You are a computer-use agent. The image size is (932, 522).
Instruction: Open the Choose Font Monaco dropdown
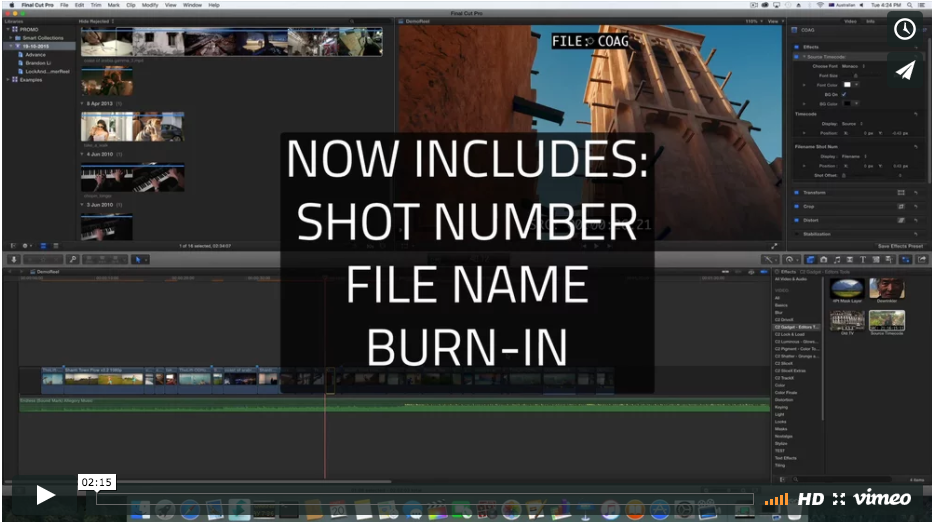(851, 66)
